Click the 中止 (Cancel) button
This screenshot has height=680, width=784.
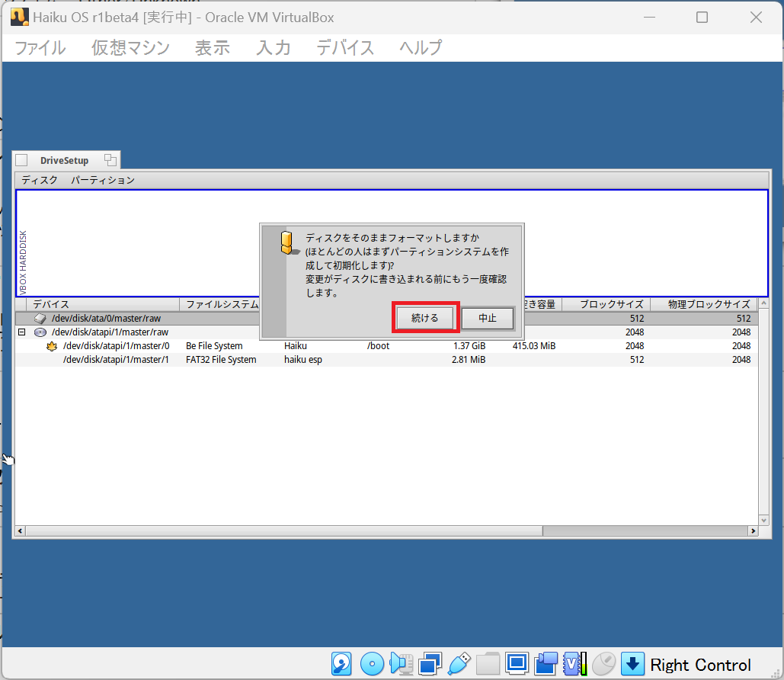[488, 318]
